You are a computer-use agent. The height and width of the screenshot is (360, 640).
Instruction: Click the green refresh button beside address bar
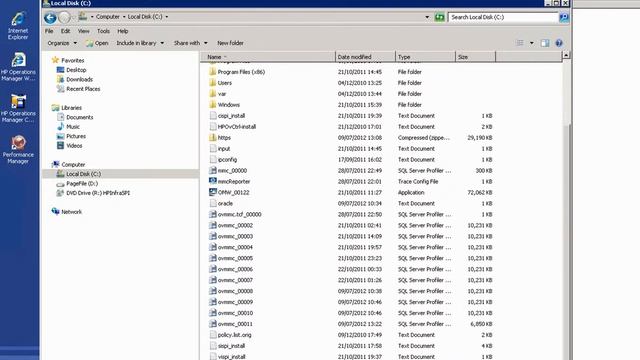439,17
